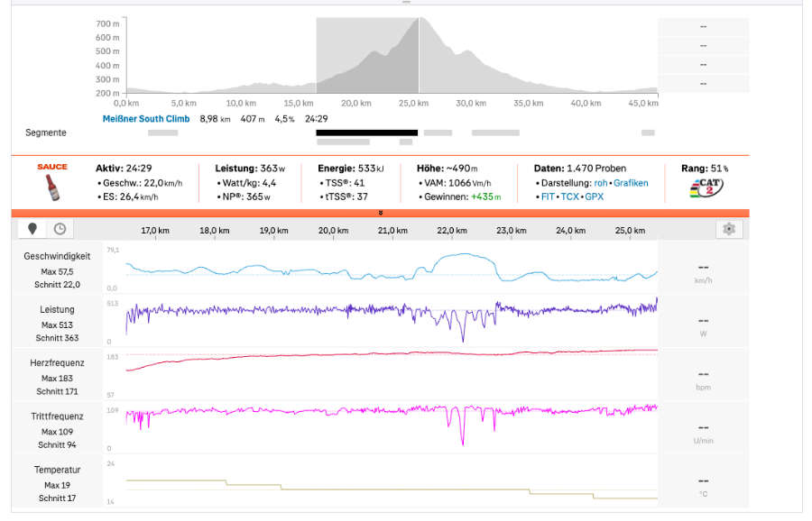The width and height of the screenshot is (812, 521).
Task: Switch x-axis to time using clock icon
Action: pyautogui.click(x=60, y=229)
